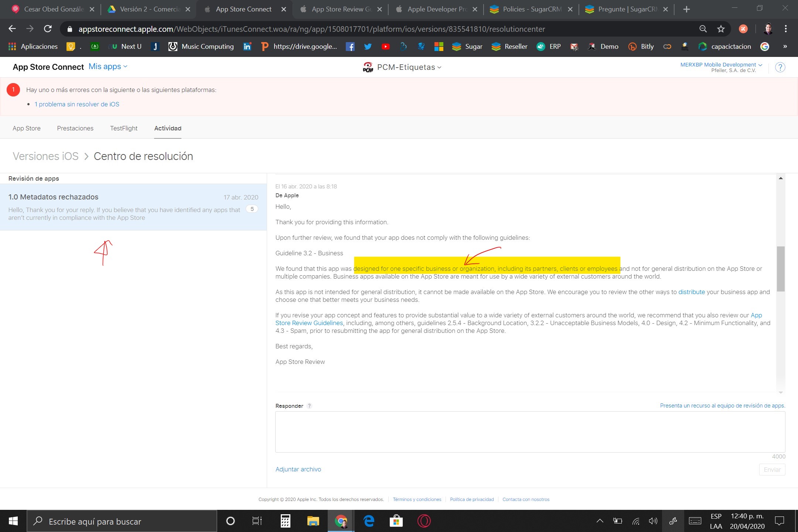The width and height of the screenshot is (798, 532).
Task: Click the message pane scrollbar thumb
Action: tap(781, 269)
